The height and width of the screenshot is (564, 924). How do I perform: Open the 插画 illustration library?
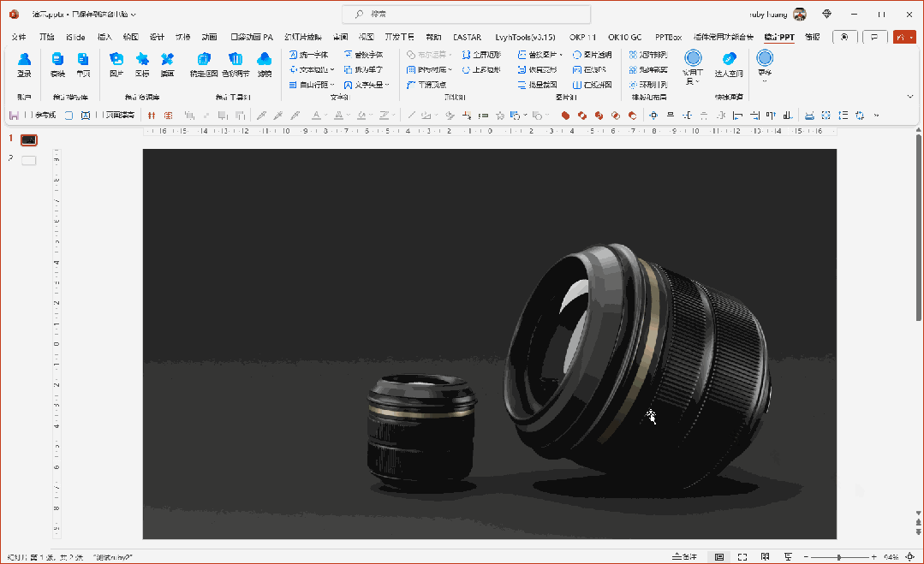tap(168, 64)
